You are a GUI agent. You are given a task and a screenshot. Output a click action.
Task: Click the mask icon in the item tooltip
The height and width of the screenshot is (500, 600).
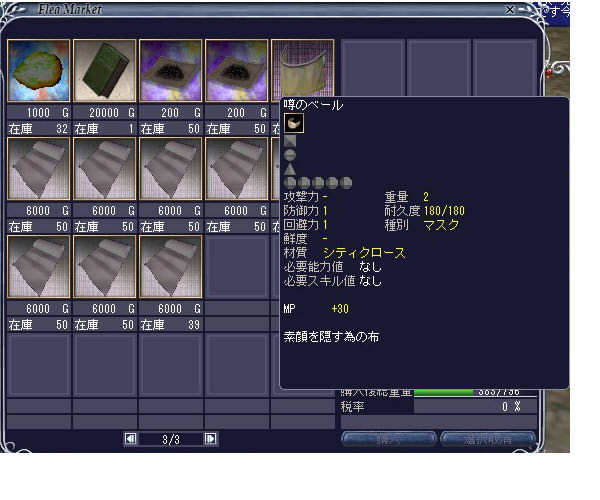point(295,123)
